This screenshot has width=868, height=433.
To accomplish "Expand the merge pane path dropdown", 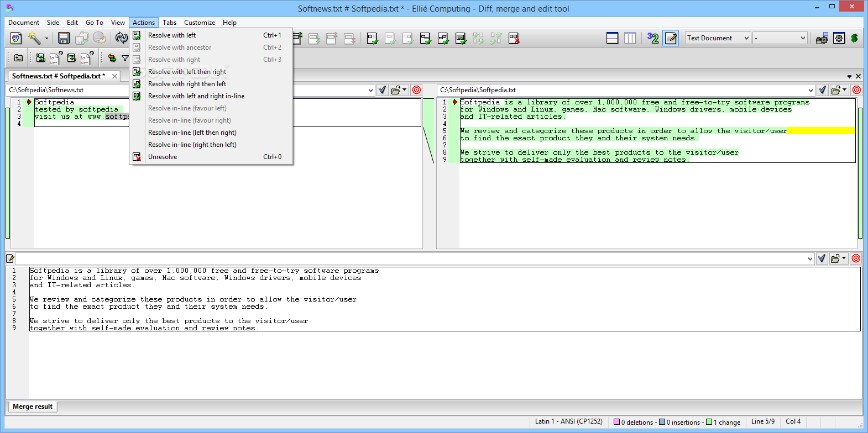I will (810, 258).
